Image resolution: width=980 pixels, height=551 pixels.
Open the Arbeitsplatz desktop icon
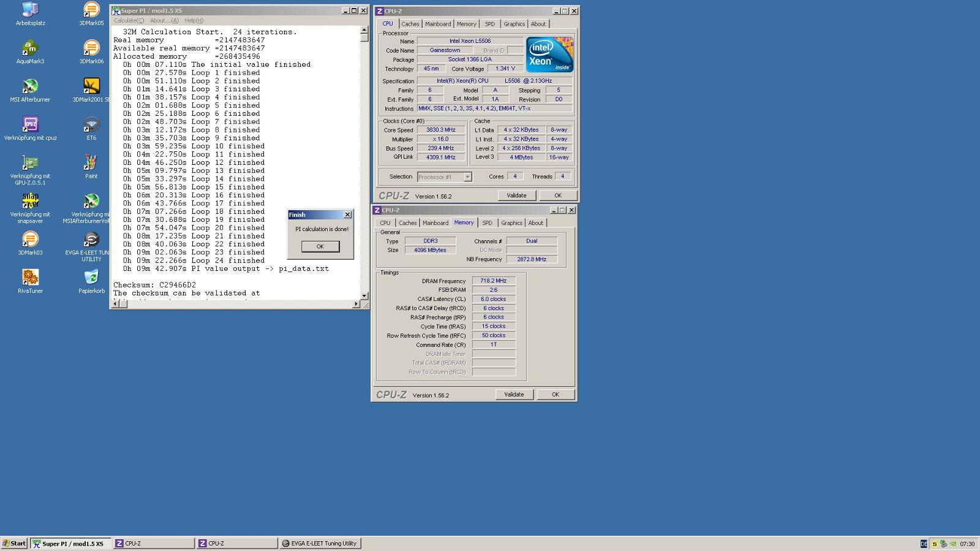point(30,10)
